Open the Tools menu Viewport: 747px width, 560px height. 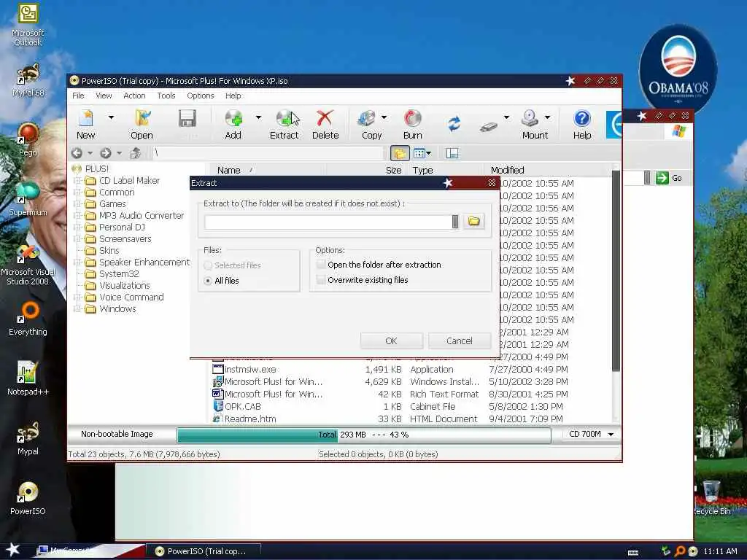[x=166, y=96]
